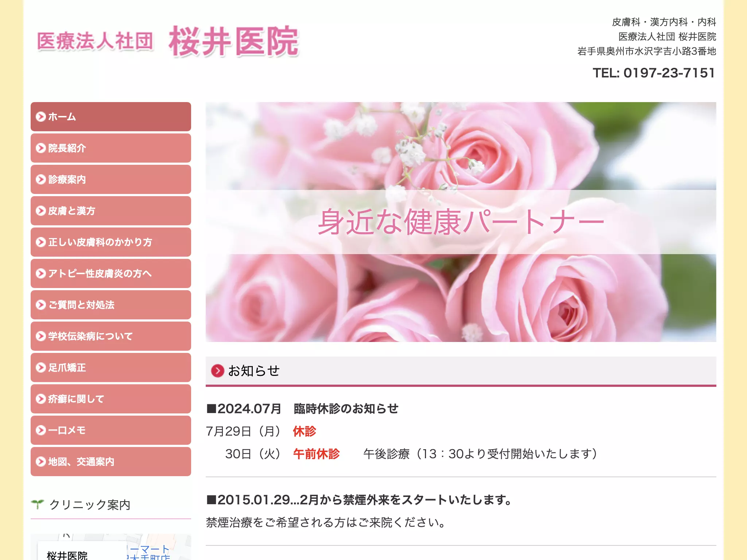747x560 pixels.
Task: Click the address 岩手県奥州市水沢字吉小路3番地
Action: click(647, 51)
